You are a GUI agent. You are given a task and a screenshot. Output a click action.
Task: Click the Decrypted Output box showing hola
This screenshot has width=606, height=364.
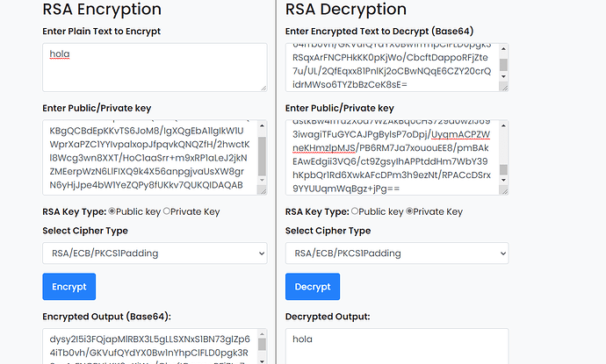coord(397,346)
